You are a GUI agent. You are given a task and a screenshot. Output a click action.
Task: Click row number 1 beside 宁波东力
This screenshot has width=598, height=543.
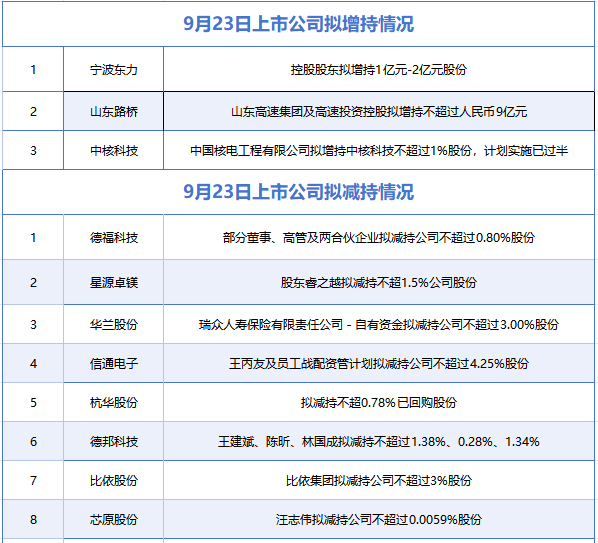[x=33, y=69]
